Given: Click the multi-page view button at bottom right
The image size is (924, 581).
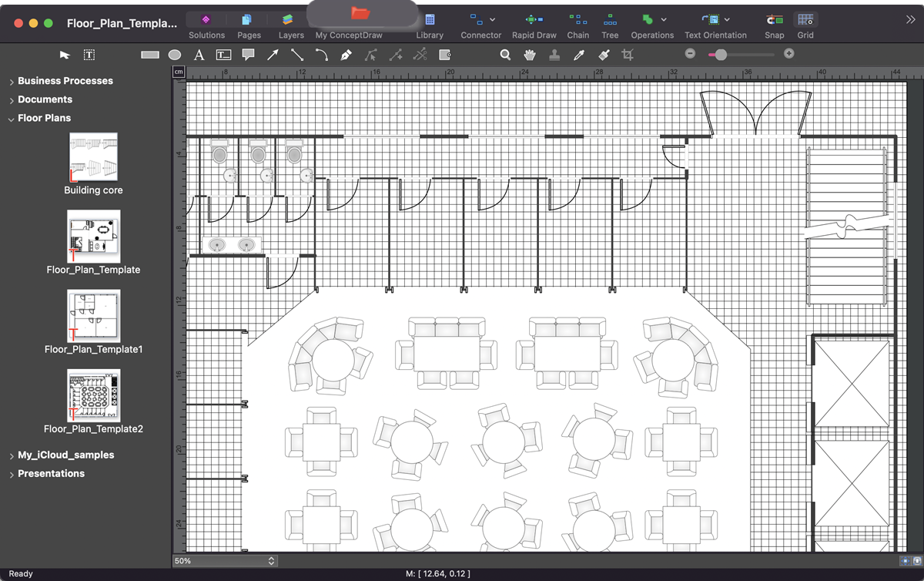Looking at the screenshot, I should click(x=916, y=561).
